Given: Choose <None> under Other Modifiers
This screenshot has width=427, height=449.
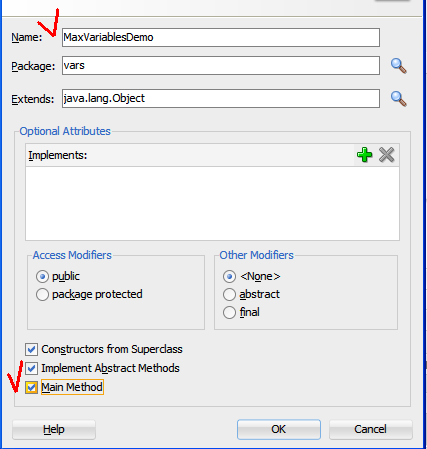Looking at the screenshot, I should [229, 277].
